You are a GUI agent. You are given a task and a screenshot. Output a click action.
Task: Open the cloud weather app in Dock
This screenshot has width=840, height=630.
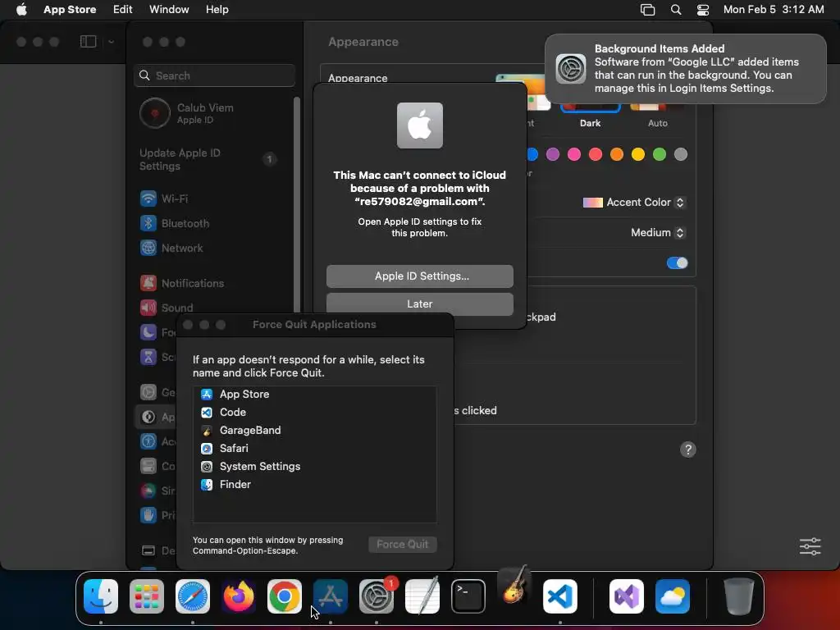pyautogui.click(x=673, y=596)
